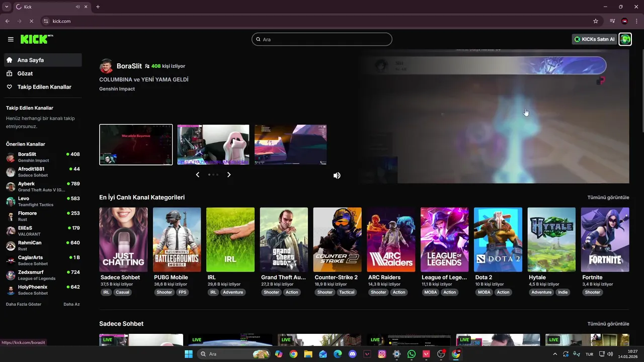Viewport: 644px width, 362px height.
Task: Click the BoraSlit streamer avatar in the featured banner
Action: click(x=106, y=66)
